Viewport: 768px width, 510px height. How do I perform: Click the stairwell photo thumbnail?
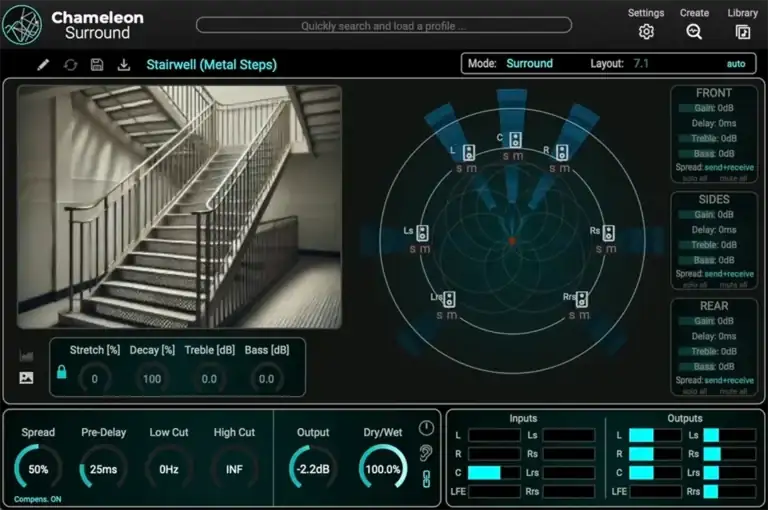click(179, 207)
